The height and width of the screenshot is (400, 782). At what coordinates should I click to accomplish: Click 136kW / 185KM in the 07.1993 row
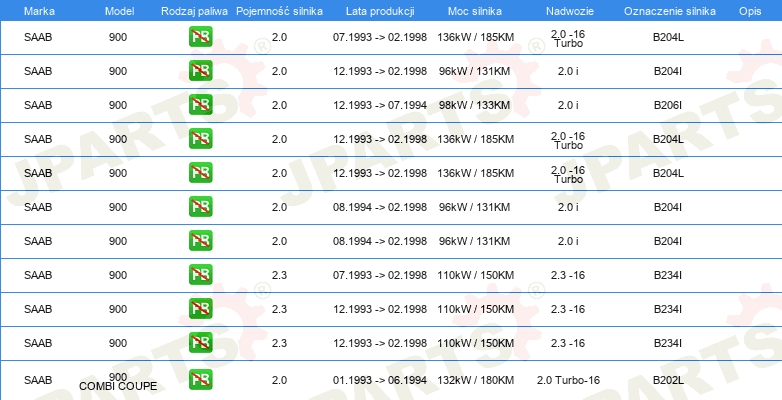pos(475,37)
